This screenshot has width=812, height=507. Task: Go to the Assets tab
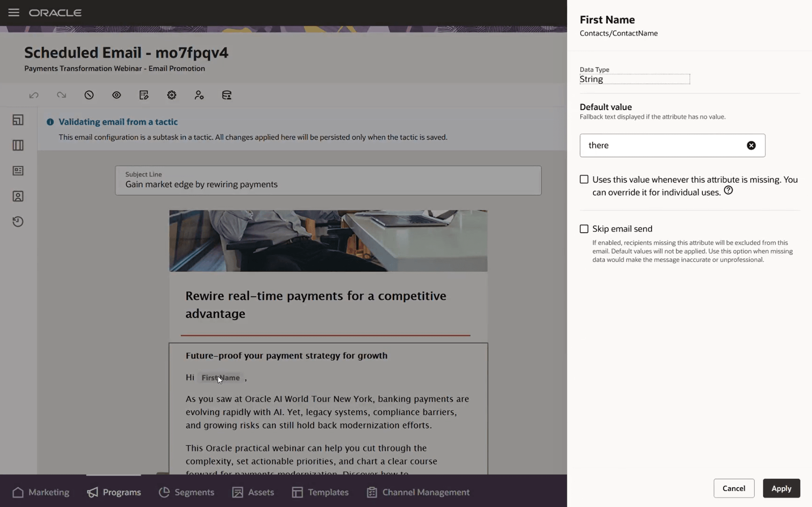click(253, 492)
